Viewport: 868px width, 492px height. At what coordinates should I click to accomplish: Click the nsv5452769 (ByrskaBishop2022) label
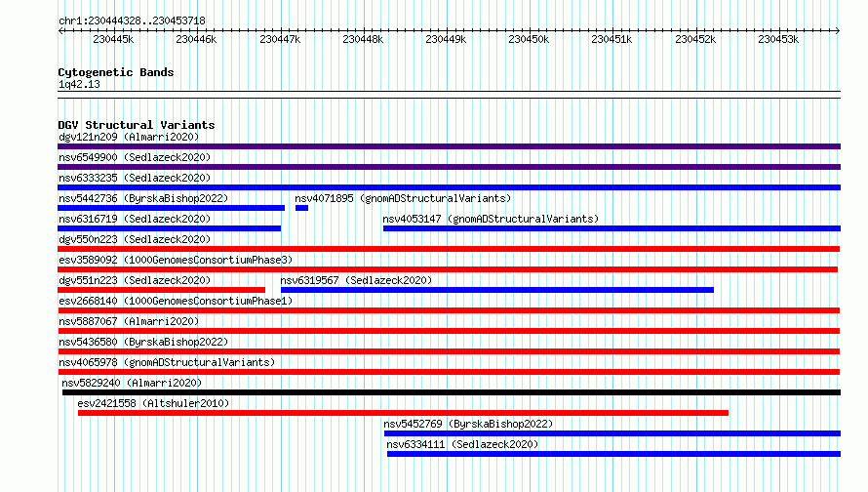coord(468,424)
